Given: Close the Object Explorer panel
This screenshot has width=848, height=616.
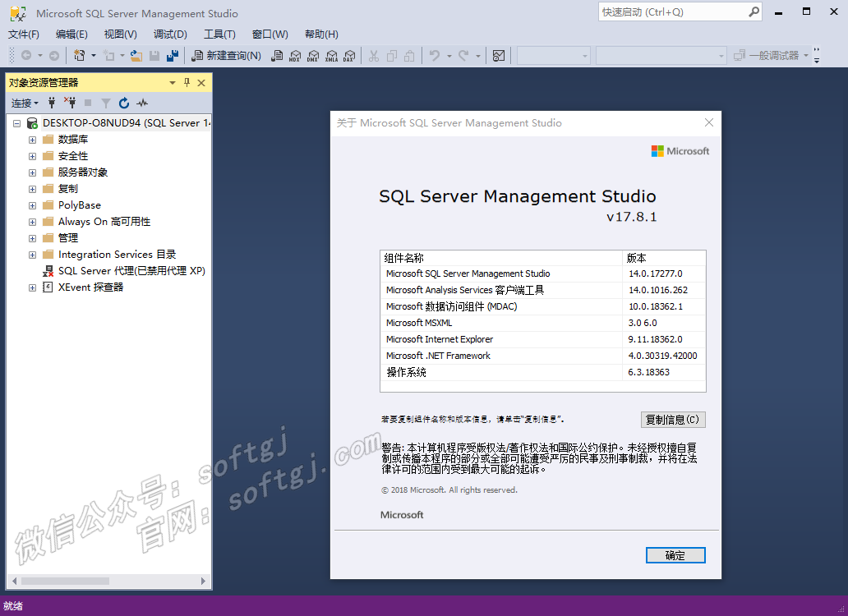Looking at the screenshot, I should 201,83.
